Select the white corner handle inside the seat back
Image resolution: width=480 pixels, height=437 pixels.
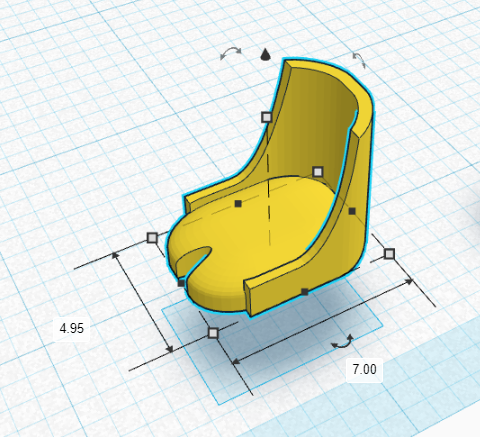(x=318, y=172)
